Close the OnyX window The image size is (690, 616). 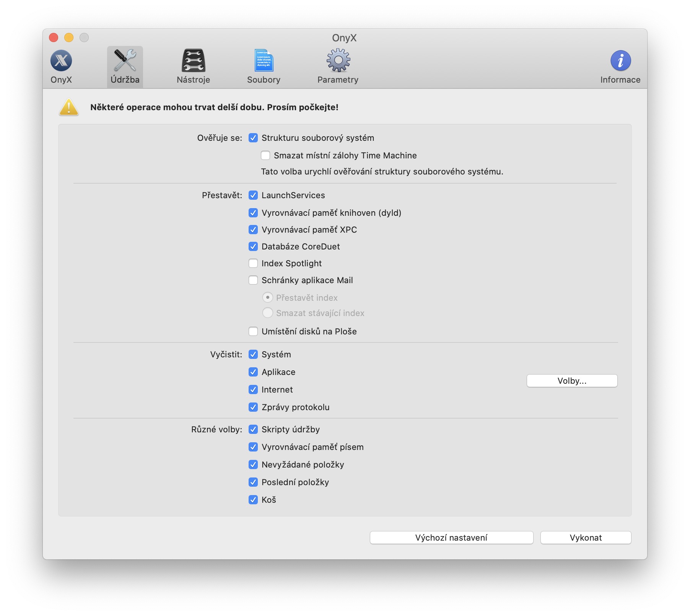tap(54, 37)
